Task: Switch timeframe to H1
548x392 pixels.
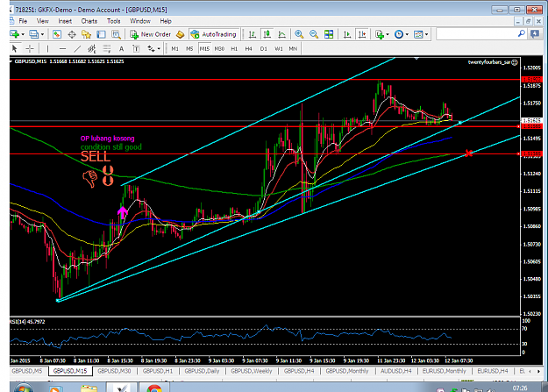Action: tap(234, 48)
